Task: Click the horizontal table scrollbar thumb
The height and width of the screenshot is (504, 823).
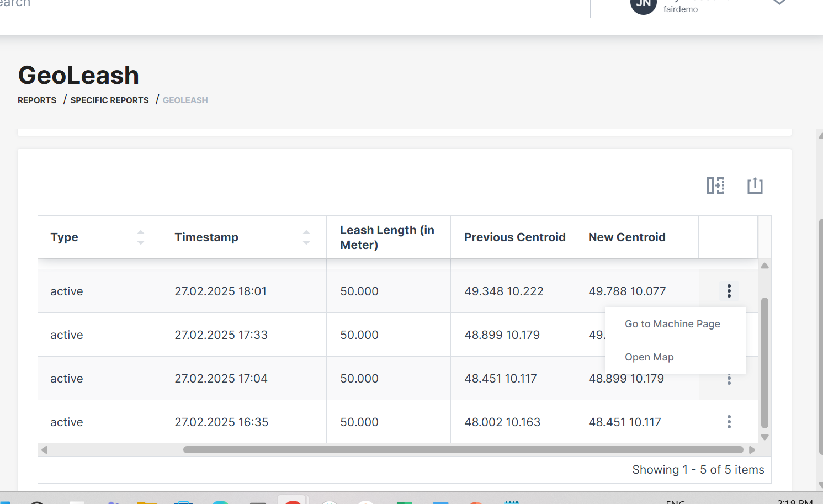Action: (463, 450)
